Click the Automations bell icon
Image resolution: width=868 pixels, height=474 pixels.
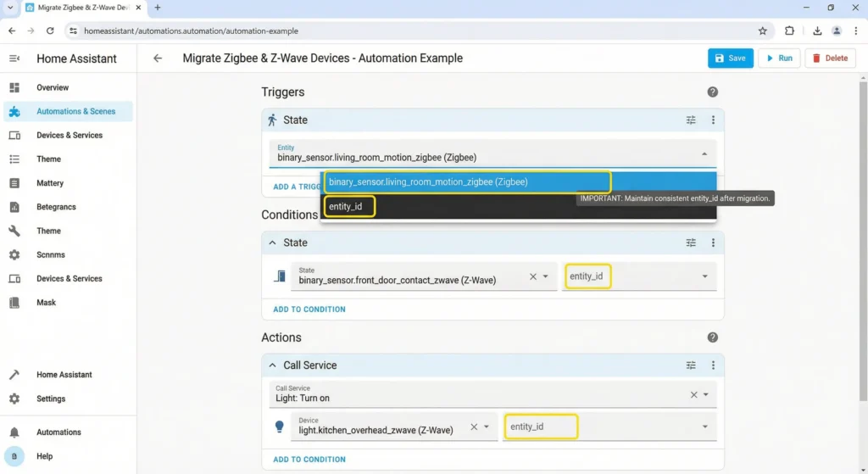(14, 432)
